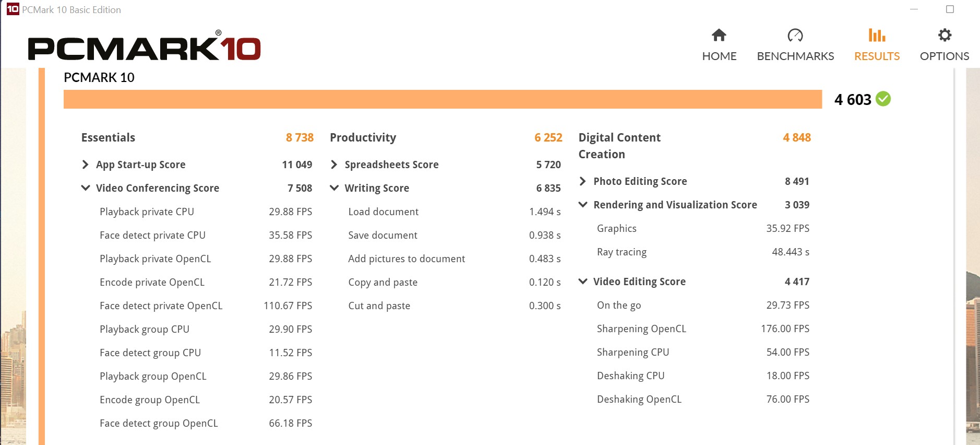Click the 110.67 FPS value

288,306
